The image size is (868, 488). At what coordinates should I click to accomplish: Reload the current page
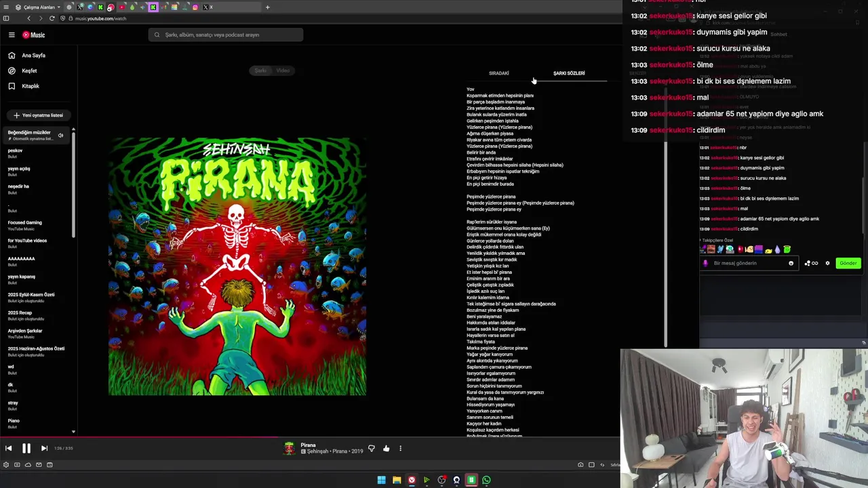(52, 18)
